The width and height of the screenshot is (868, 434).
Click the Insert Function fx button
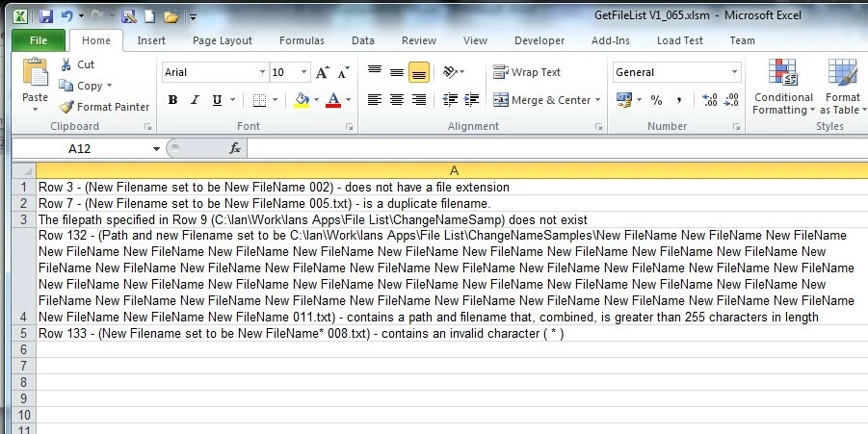tap(235, 148)
